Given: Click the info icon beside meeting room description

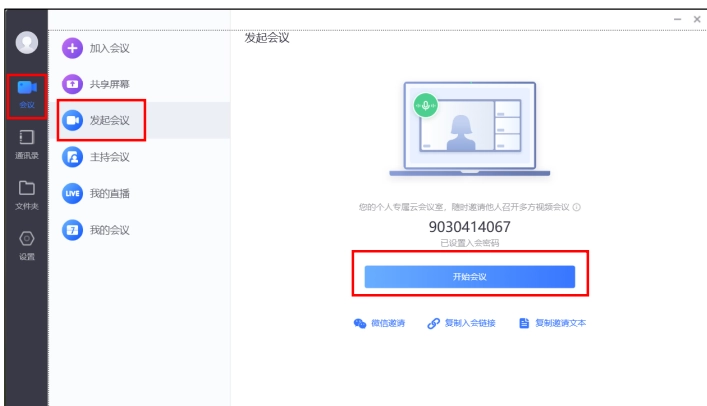Looking at the screenshot, I should click(577, 207).
